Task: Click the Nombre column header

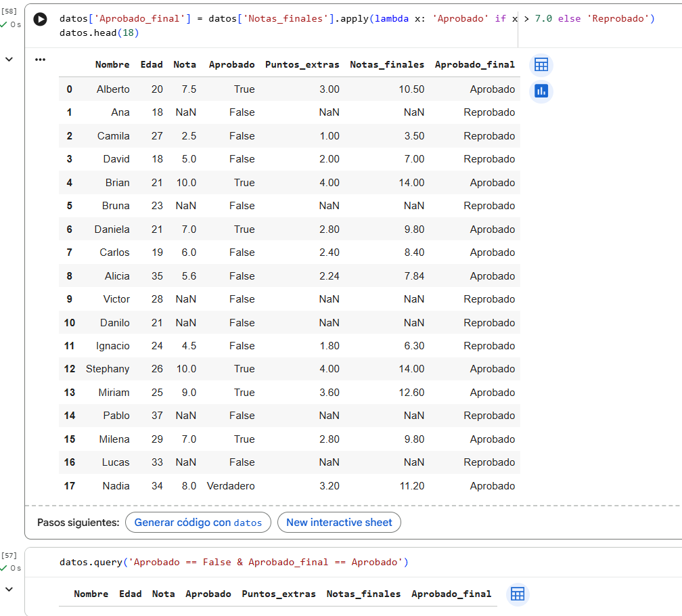Action: click(x=112, y=65)
